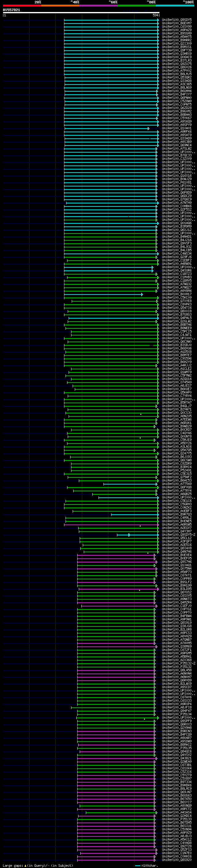
Task: Select the query label AV557821
Action: pyautogui.click(x=11, y=10)
